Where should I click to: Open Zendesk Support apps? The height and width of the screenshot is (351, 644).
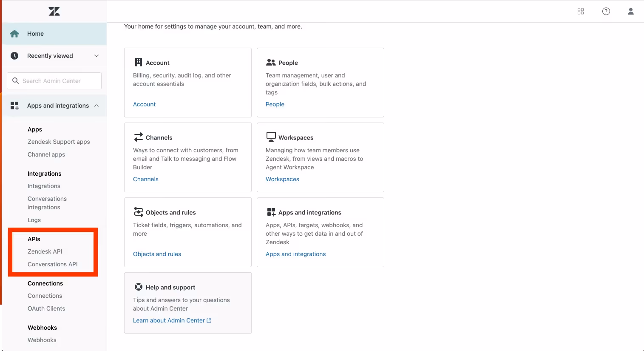pos(59,142)
